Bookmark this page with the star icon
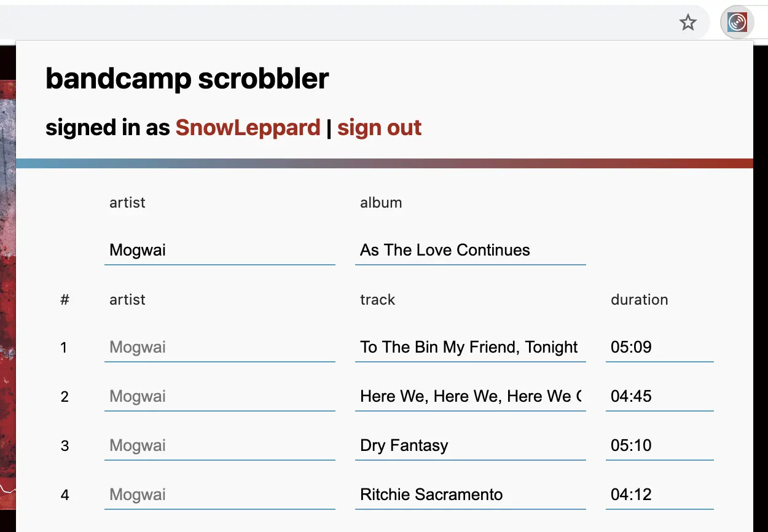This screenshot has width=768, height=532. [x=688, y=23]
